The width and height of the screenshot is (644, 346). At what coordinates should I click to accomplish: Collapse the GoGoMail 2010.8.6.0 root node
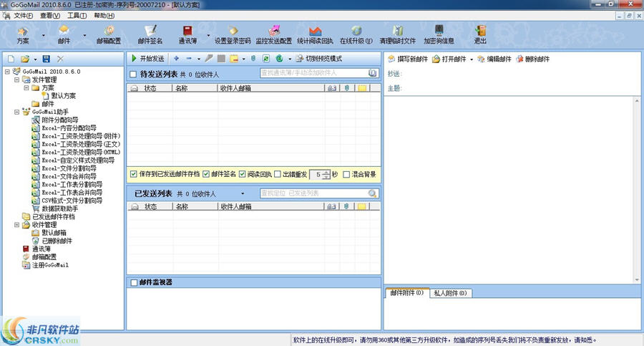[x=7, y=72]
